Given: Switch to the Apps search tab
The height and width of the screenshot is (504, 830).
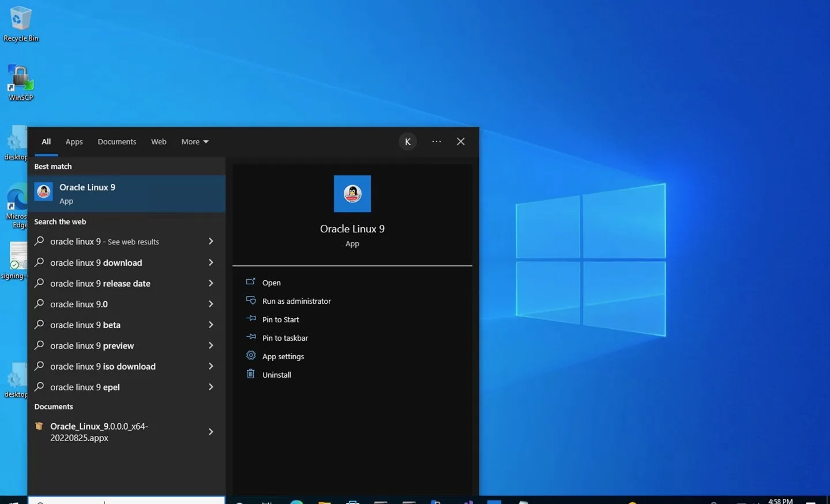Looking at the screenshot, I should [x=74, y=142].
